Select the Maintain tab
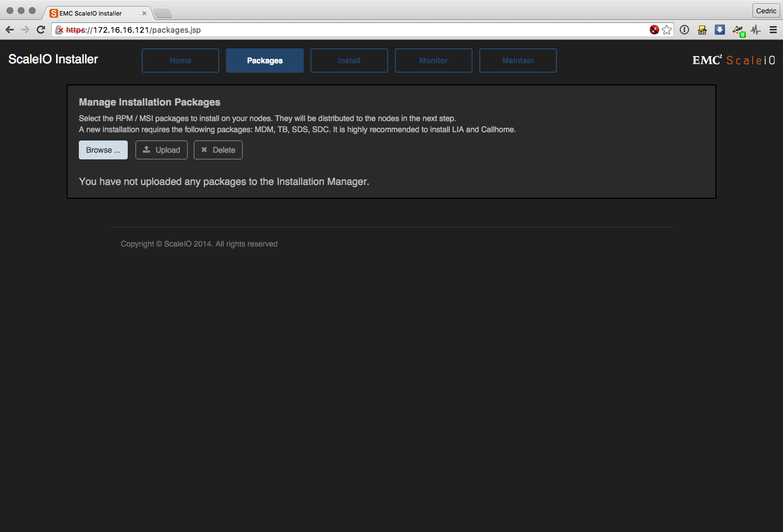The width and height of the screenshot is (783, 532). pos(518,61)
